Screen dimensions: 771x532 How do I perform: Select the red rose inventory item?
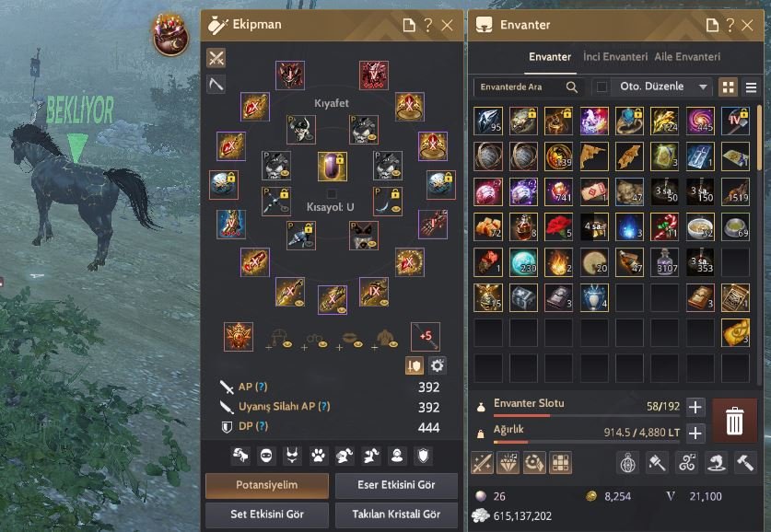coord(558,226)
